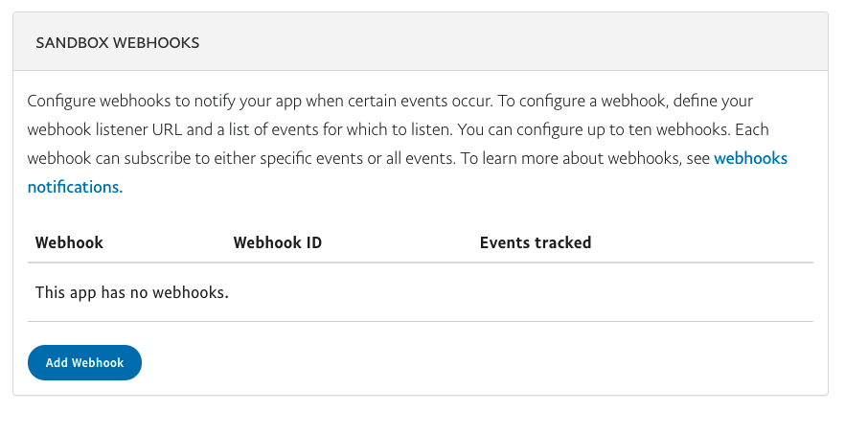Select the Events tracked column header
The height and width of the screenshot is (435, 868).
point(536,242)
